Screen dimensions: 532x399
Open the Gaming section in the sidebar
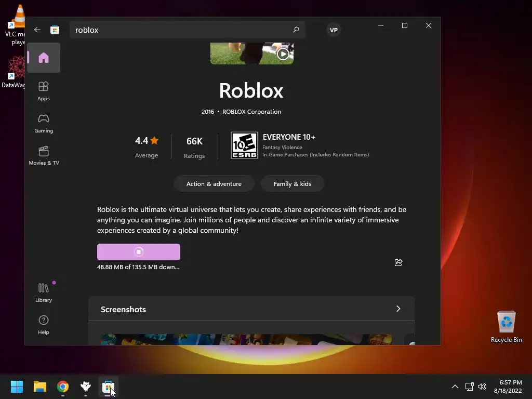coord(44,123)
